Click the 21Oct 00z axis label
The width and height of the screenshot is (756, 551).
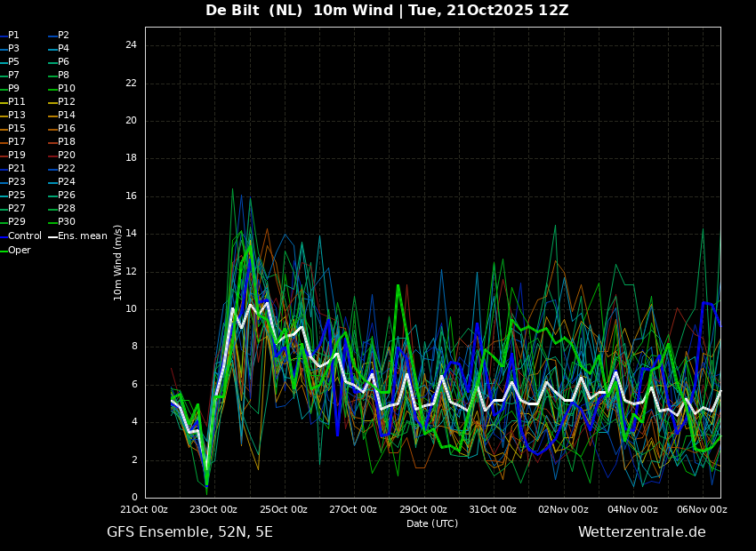pos(144,510)
